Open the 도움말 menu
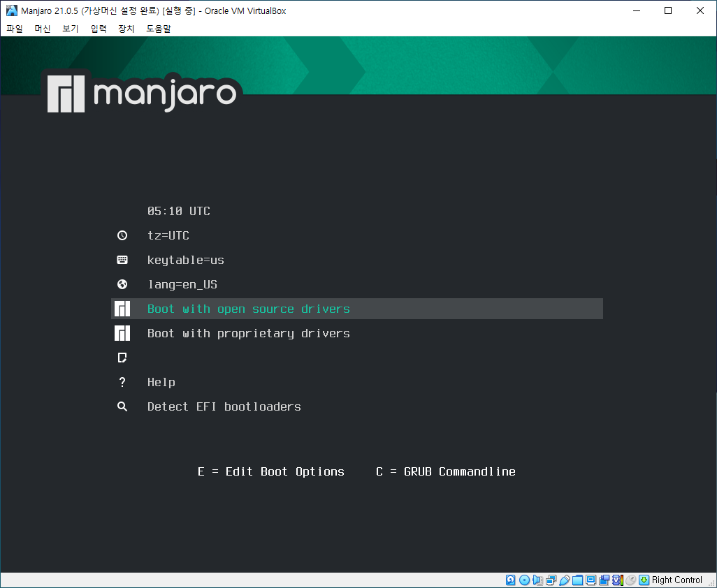The height and width of the screenshot is (588, 717). [x=158, y=29]
